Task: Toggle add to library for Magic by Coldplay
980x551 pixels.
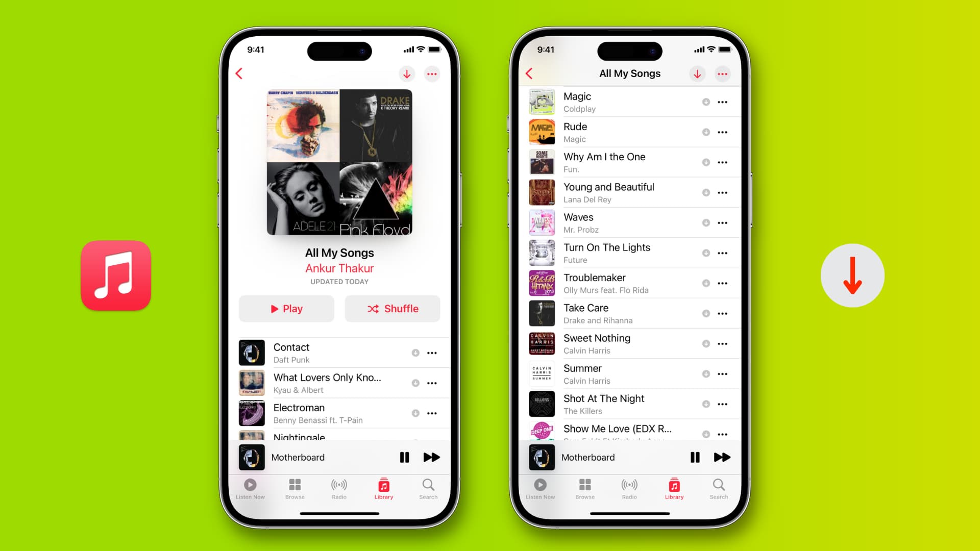Action: point(704,102)
